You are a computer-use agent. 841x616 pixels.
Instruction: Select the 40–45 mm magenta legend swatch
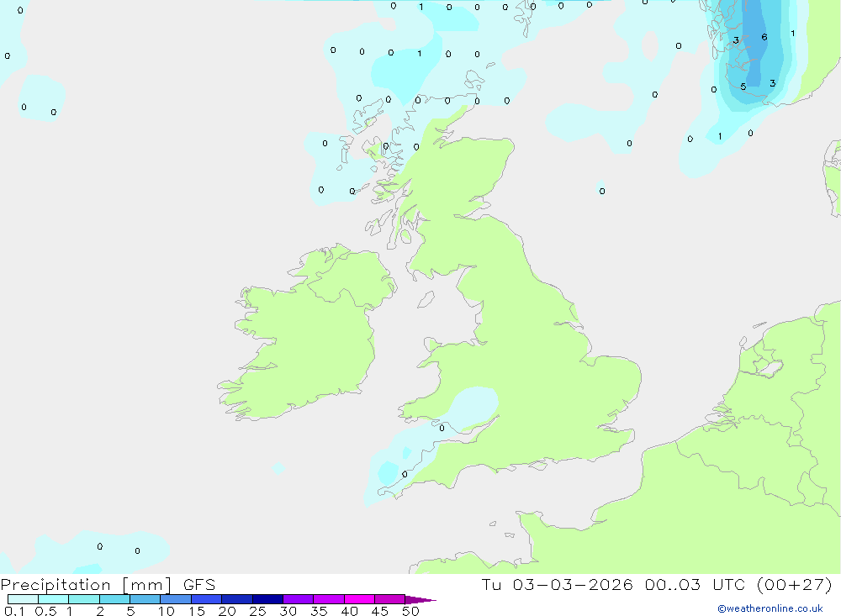pos(359,599)
